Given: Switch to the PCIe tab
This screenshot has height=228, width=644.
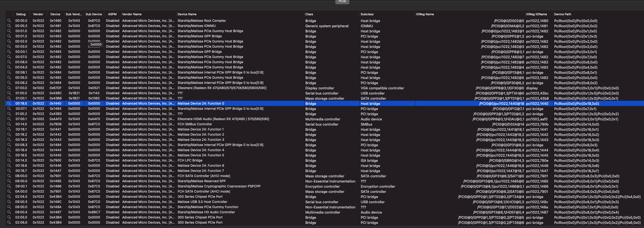Looking at the screenshot, I should (x=342, y=2).
